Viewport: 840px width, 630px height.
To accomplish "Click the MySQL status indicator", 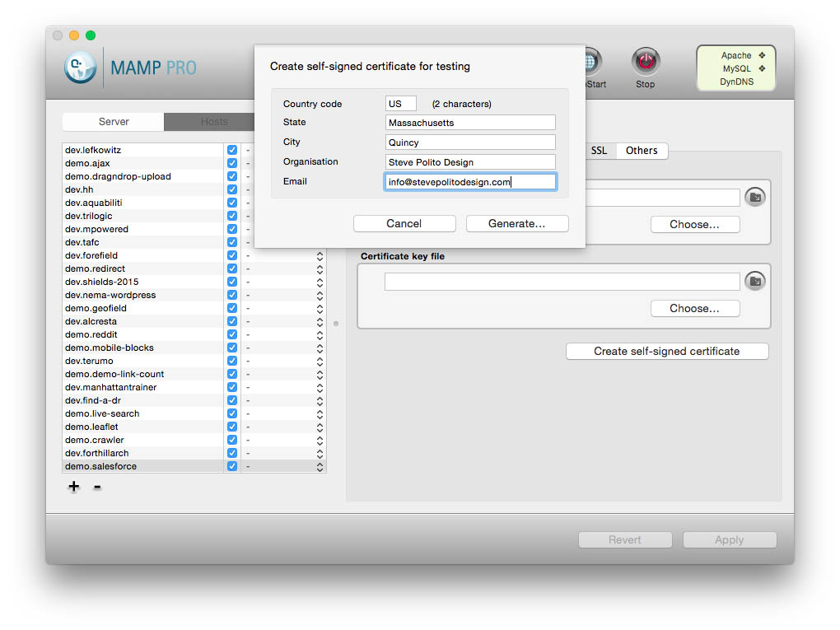I will click(762, 68).
